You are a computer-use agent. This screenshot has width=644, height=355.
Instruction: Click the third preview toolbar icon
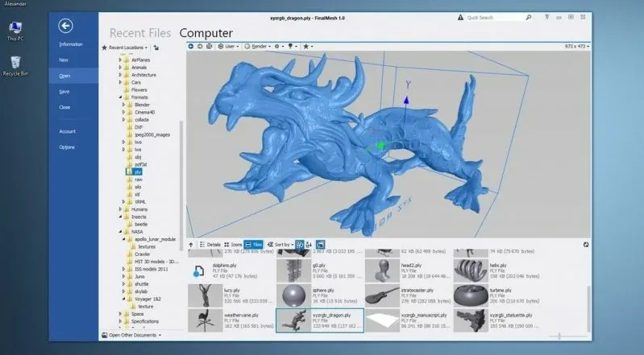pyautogui.click(x=209, y=47)
